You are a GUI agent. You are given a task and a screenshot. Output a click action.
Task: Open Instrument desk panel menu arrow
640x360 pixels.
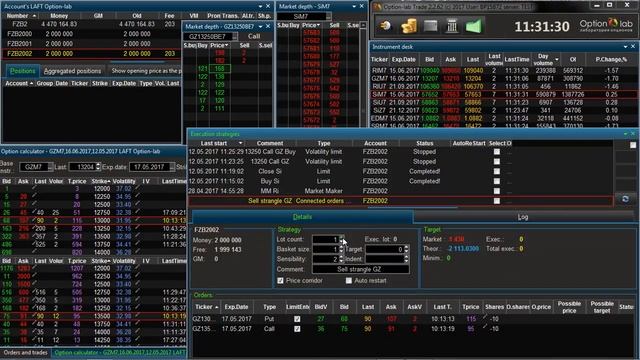(x=625, y=47)
